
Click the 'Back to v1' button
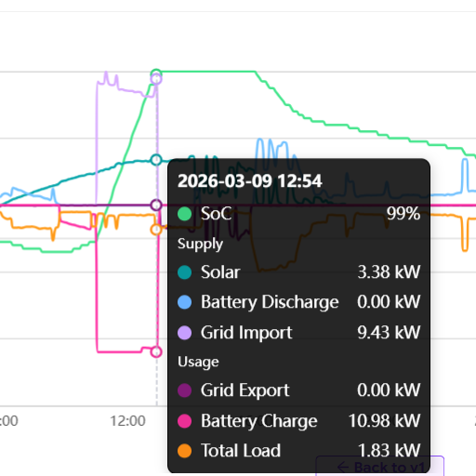[x=380, y=466]
